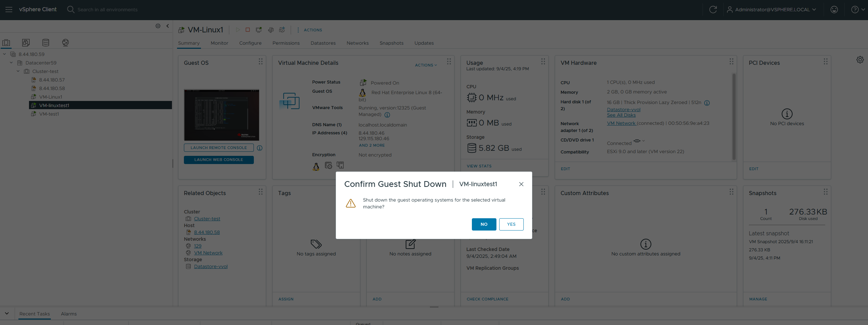868x325 pixels.
Task: Switch to the Permissions tab
Action: (x=286, y=43)
